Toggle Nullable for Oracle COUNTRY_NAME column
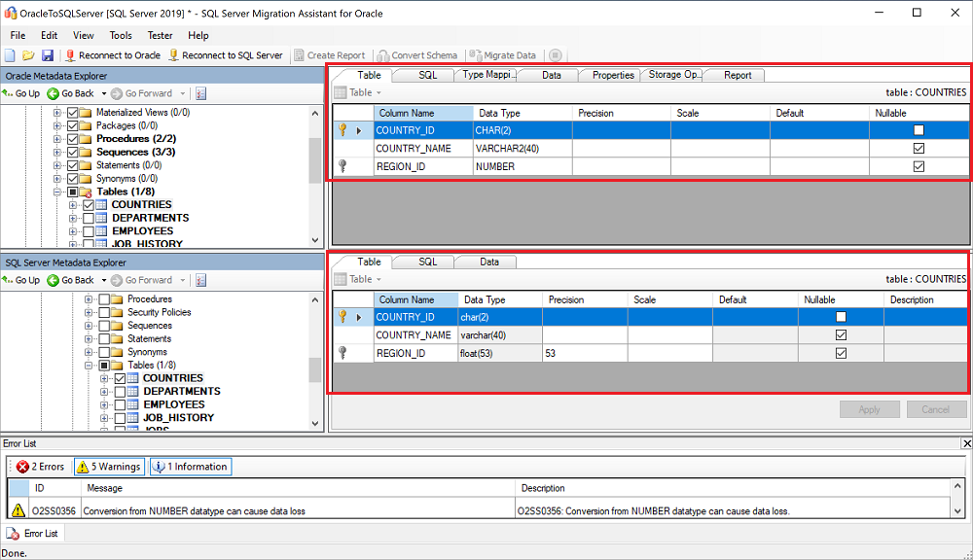973x560 pixels. (919, 148)
